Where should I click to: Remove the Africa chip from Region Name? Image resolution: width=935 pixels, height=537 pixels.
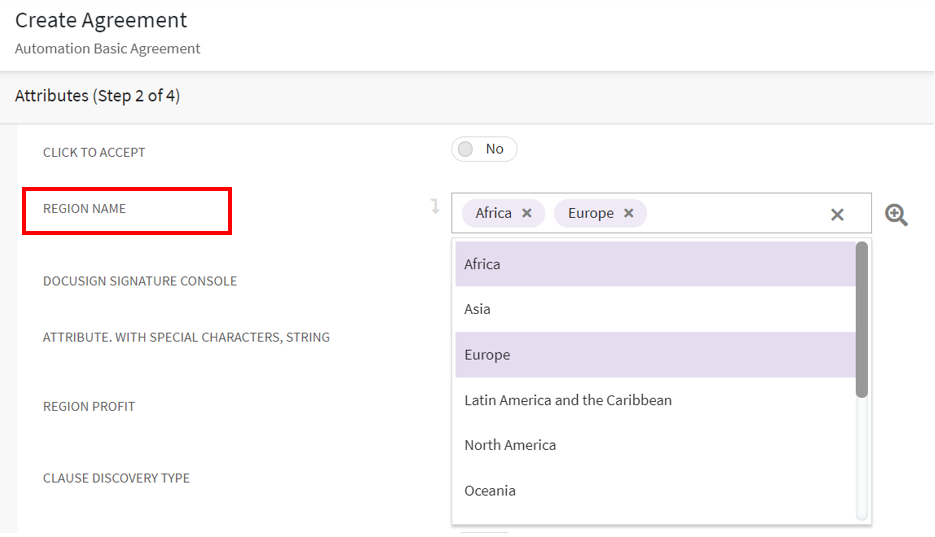(527, 213)
